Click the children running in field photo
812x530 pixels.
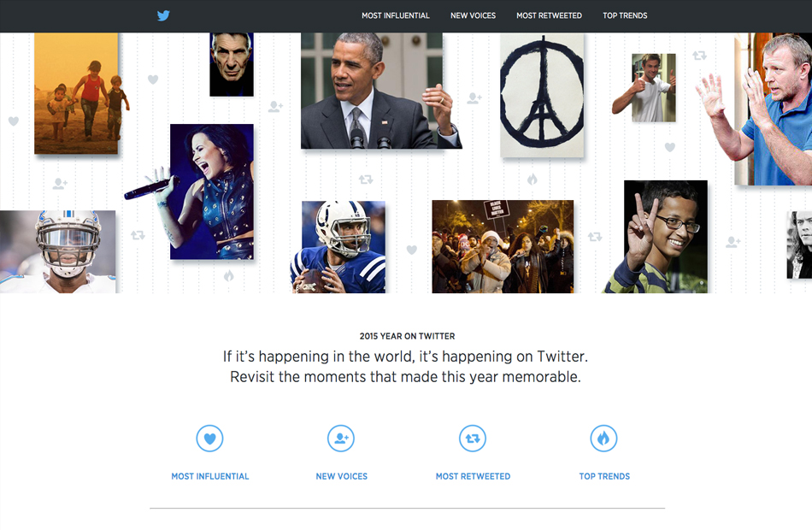point(76,93)
